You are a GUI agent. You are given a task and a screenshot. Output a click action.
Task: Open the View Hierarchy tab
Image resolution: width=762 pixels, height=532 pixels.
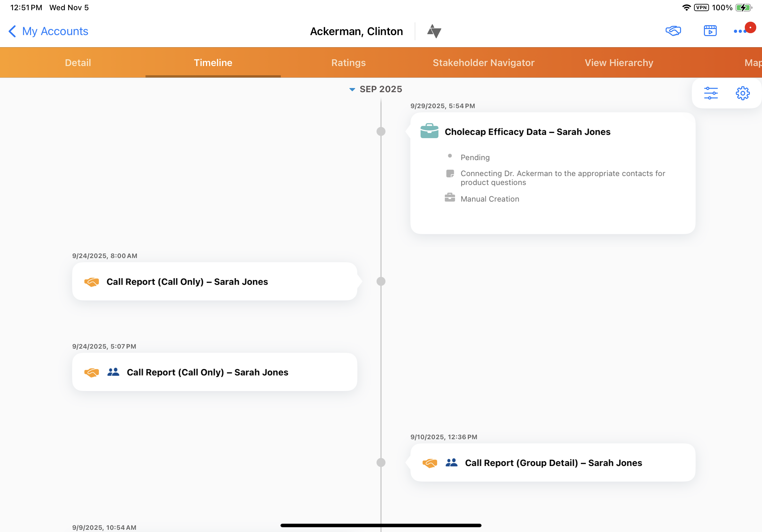[x=619, y=63]
